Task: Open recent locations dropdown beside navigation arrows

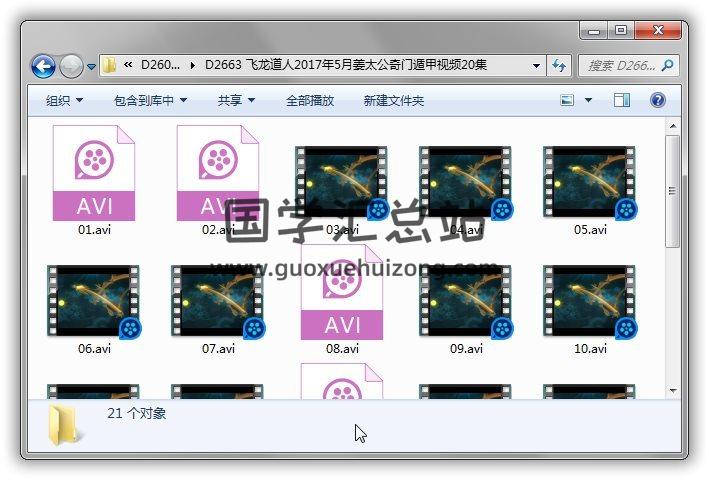Action: (91, 67)
